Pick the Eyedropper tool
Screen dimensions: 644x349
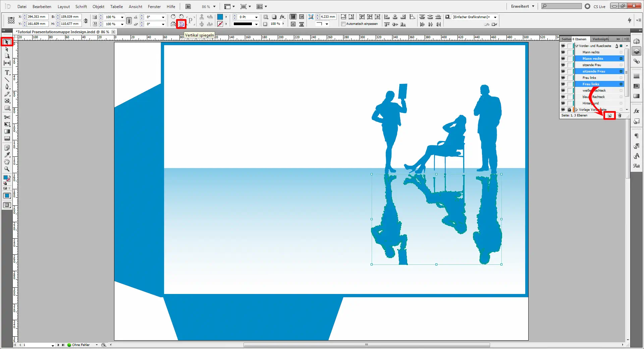(7, 155)
